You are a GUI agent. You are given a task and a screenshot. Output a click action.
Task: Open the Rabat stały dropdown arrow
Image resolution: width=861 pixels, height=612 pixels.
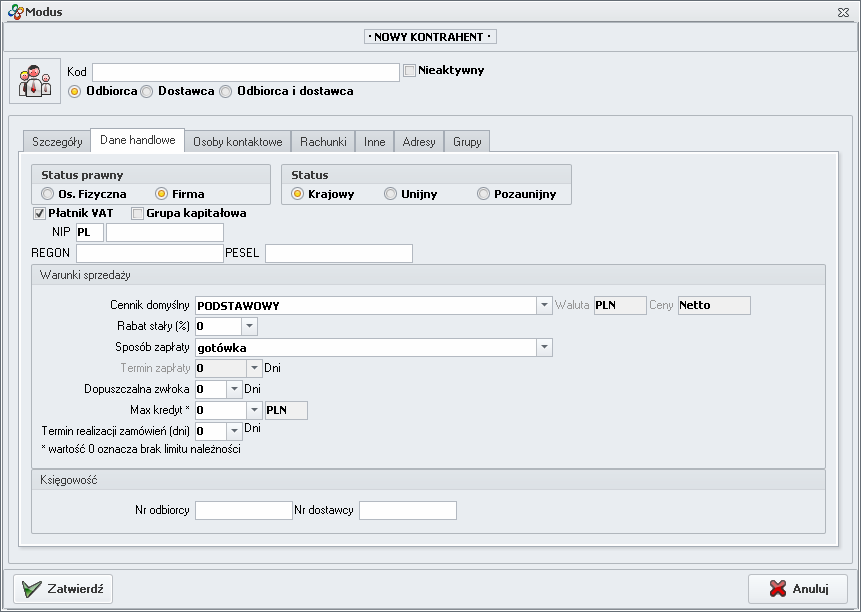coord(249,327)
